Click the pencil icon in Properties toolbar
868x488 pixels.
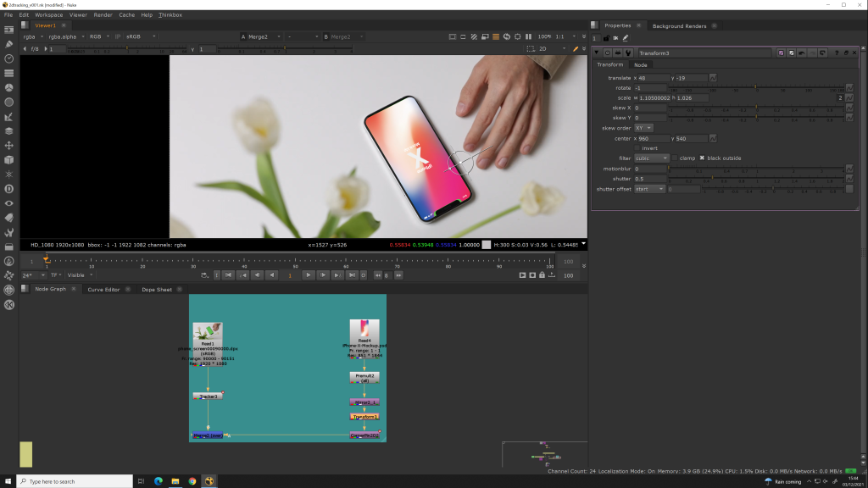click(626, 38)
